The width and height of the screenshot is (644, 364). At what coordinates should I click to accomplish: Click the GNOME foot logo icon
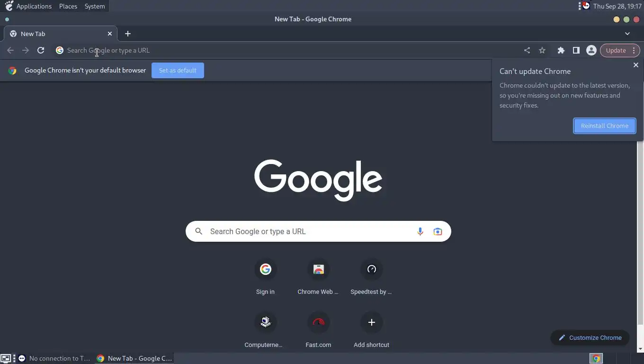(x=9, y=6)
